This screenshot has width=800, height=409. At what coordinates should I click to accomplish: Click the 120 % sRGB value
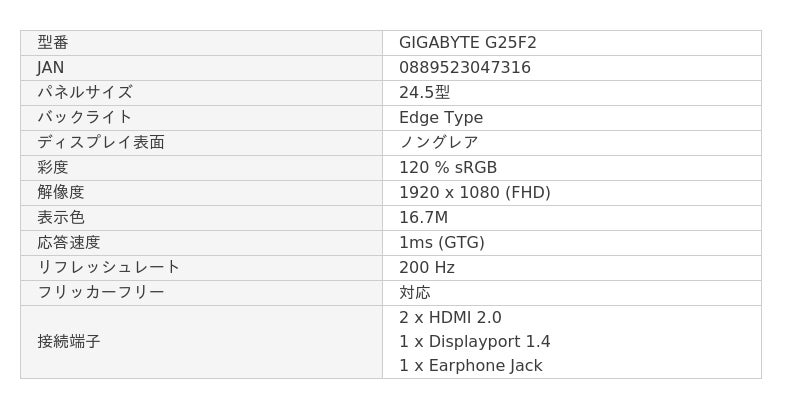coord(447,168)
